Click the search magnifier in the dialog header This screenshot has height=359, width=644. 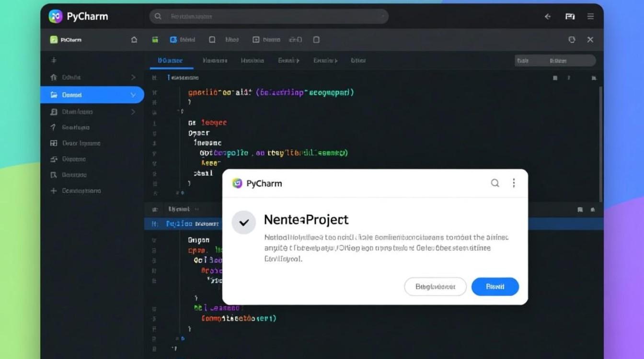[x=495, y=183]
